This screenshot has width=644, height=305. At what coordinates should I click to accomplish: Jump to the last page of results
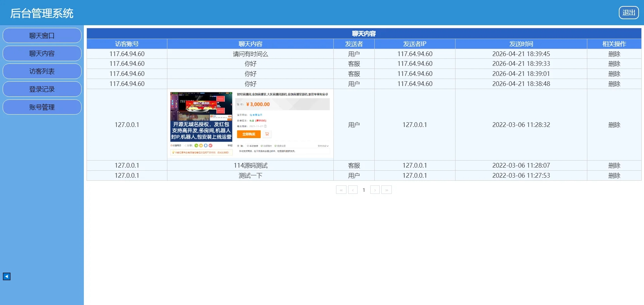(386, 190)
